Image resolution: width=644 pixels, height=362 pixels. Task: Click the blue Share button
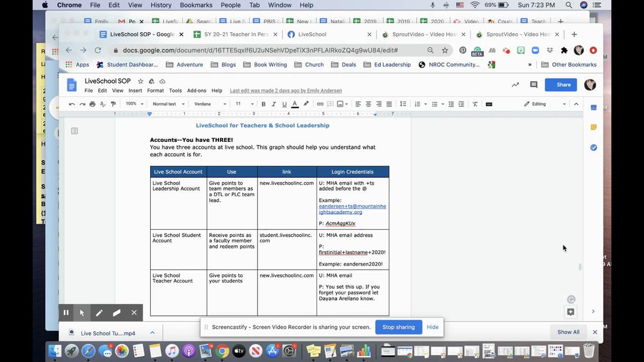pyautogui.click(x=561, y=85)
